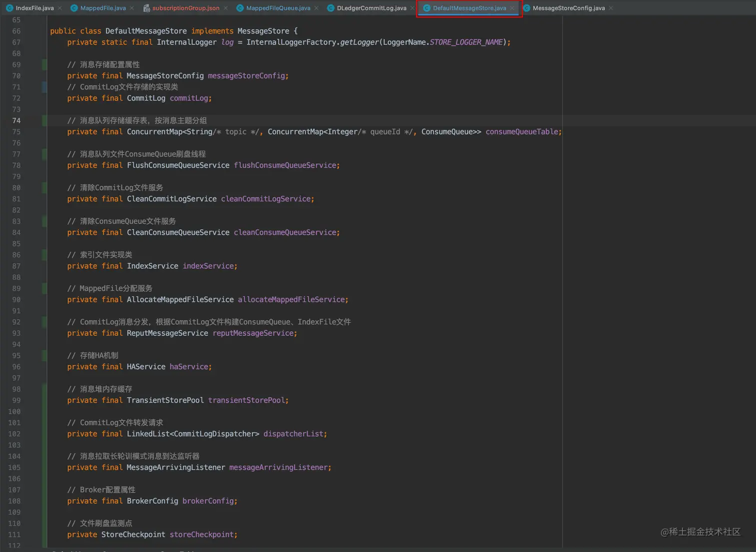Open the DLedgerCommitLog.java tab
The height and width of the screenshot is (552, 756).
[x=371, y=8]
